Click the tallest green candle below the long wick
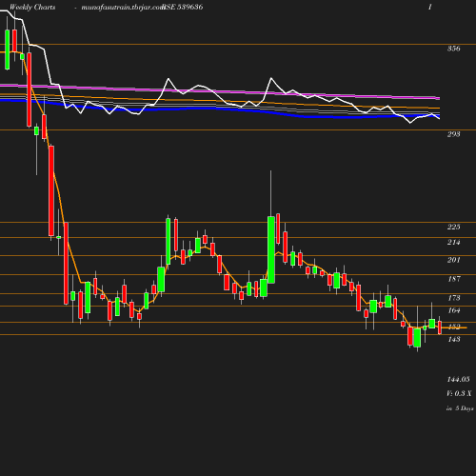Screen dimensions: 476x476 (x=271, y=249)
